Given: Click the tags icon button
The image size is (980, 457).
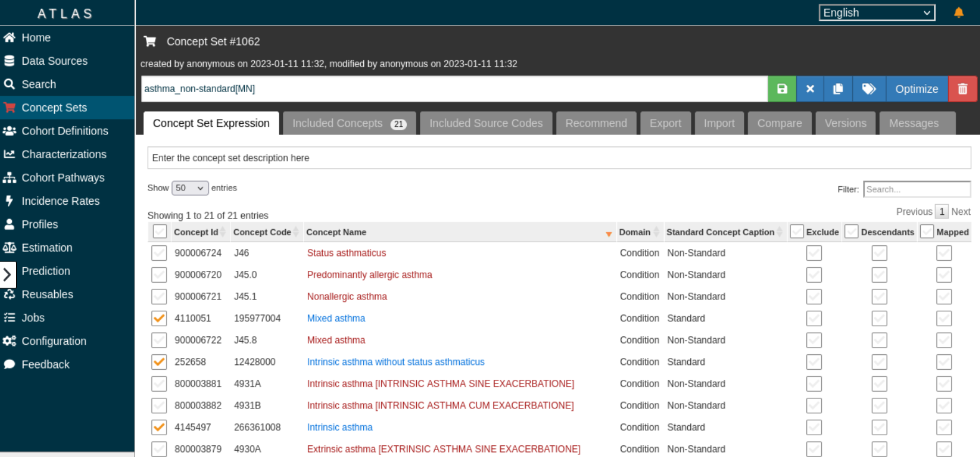Looking at the screenshot, I should [x=869, y=89].
